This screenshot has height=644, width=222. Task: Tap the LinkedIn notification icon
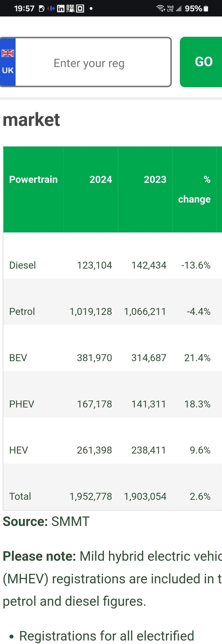coord(61,9)
